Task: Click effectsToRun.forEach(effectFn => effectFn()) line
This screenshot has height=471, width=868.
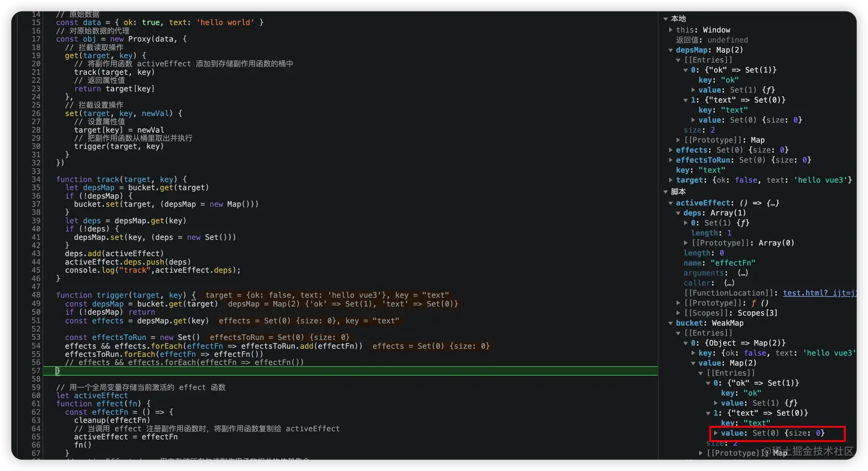Action: tap(164, 354)
